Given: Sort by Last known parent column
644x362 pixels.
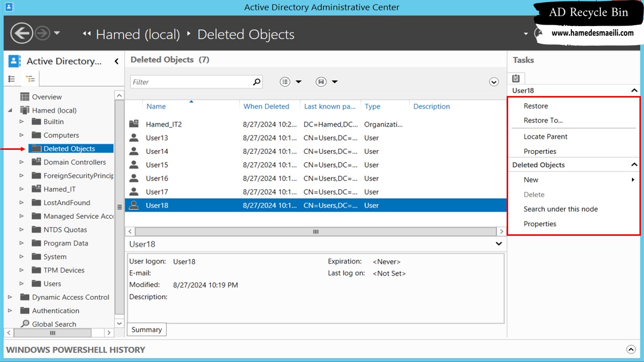Looking at the screenshot, I should coord(330,107).
